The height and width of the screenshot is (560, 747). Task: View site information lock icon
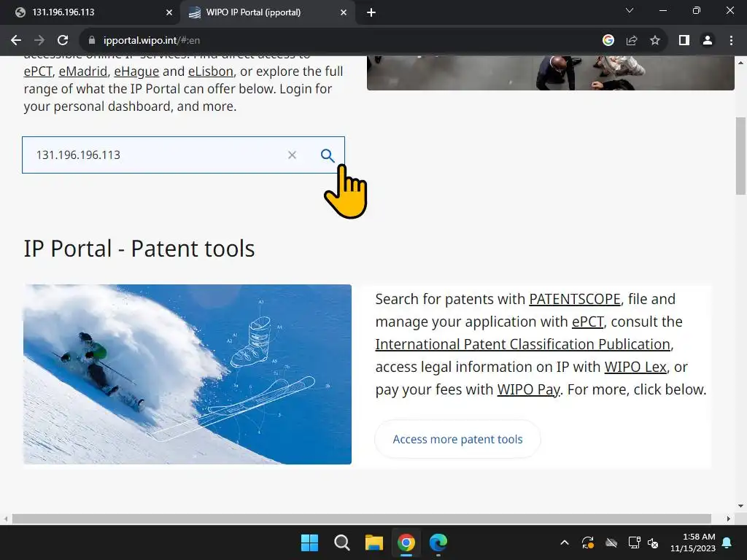(x=92, y=41)
